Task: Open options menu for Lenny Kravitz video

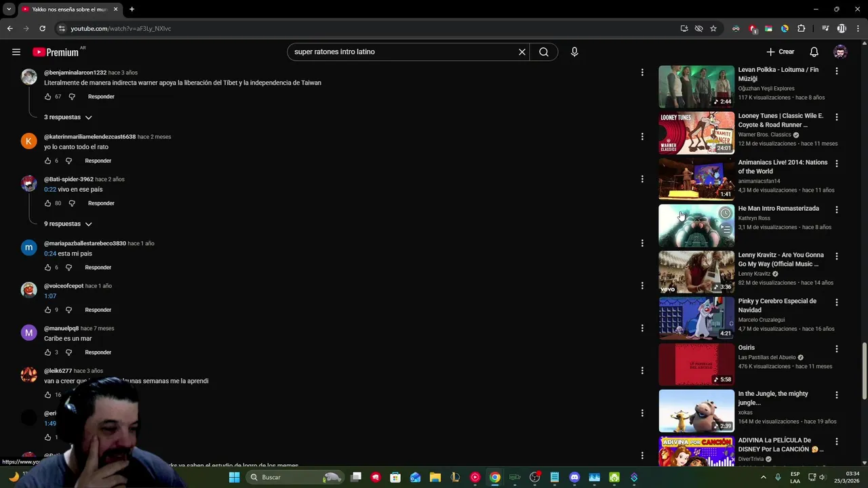Action: pyautogui.click(x=836, y=256)
